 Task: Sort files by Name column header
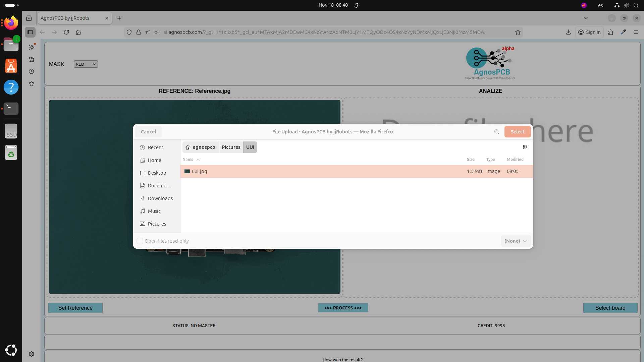tap(188, 160)
